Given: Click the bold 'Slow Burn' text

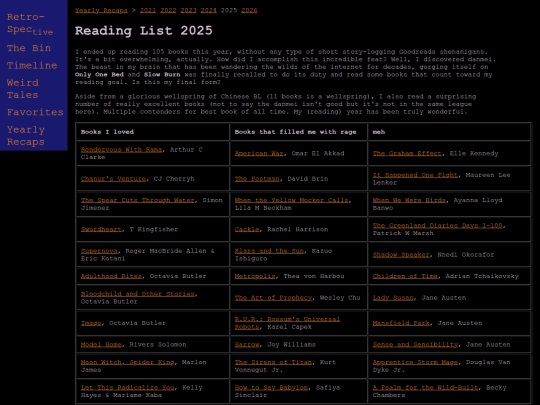Looking at the screenshot, I should pyautogui.click(x=162, y=75).
